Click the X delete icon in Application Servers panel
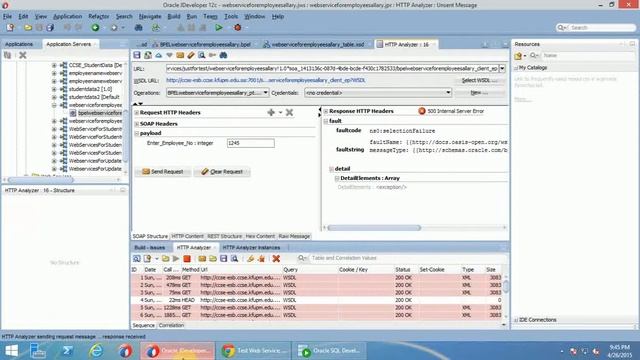640x360 pixels. [23, 55]
